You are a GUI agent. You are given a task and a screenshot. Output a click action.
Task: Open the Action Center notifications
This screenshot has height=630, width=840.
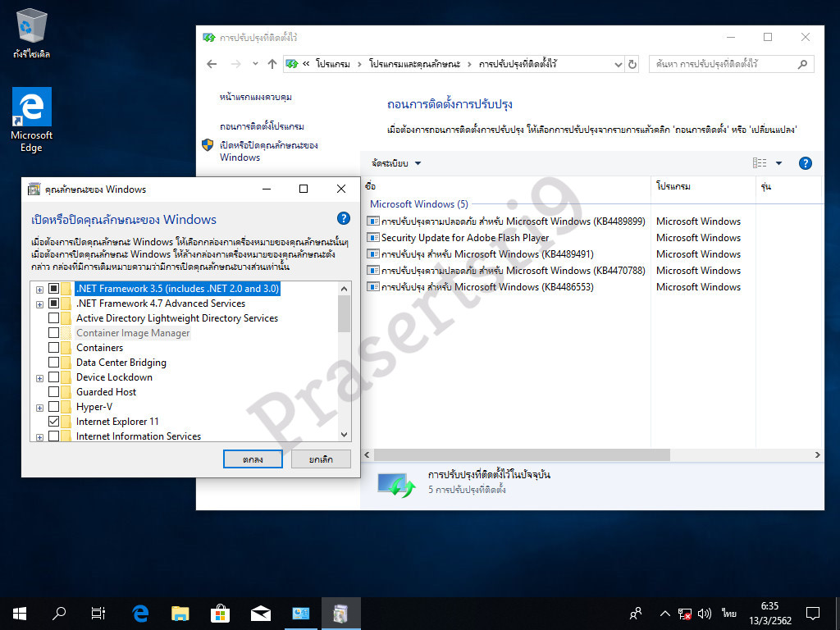coord(813,614)
